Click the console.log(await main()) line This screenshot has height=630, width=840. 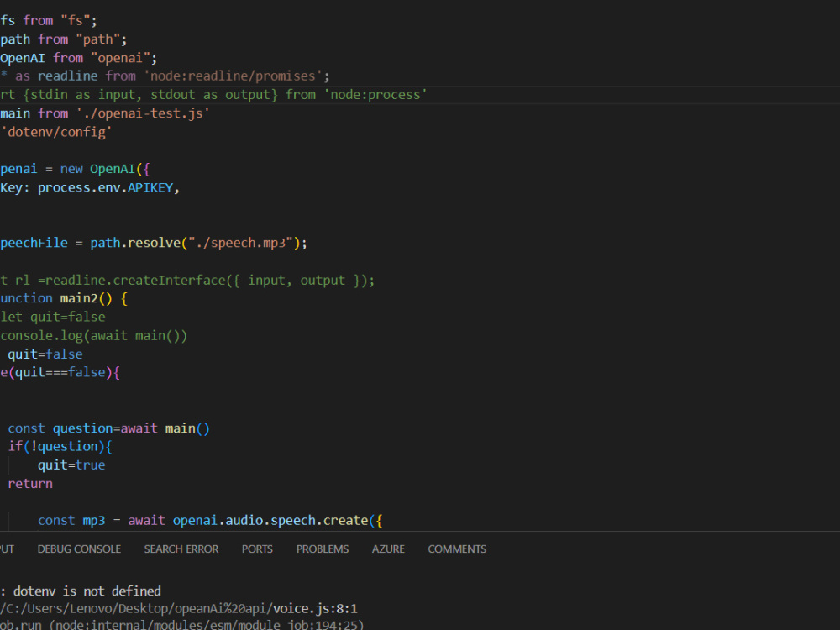coord(94,335)
